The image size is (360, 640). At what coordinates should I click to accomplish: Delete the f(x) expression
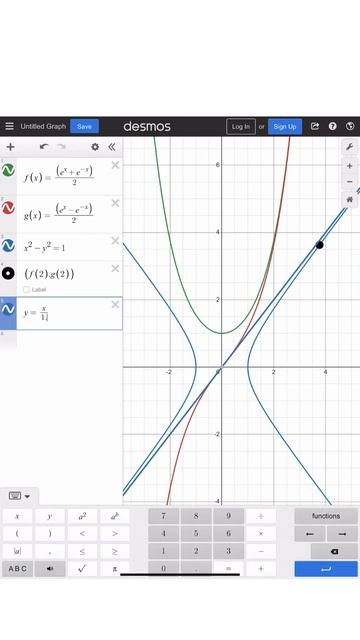(116, 165)
